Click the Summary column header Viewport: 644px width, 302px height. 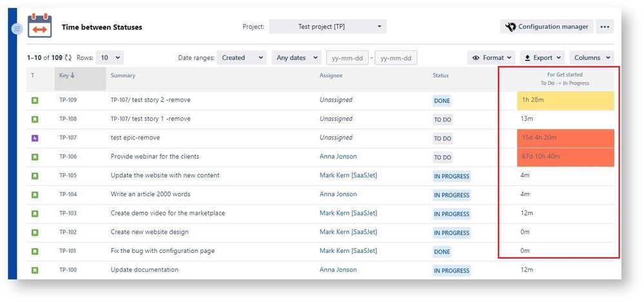coord(122,75)
